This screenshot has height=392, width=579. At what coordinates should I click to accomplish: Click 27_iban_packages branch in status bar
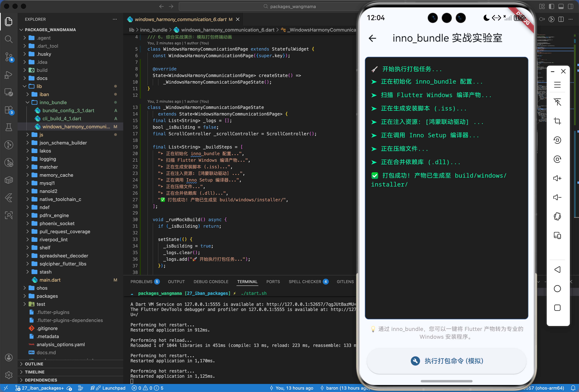pyautogui.click(x=42, y=388)
